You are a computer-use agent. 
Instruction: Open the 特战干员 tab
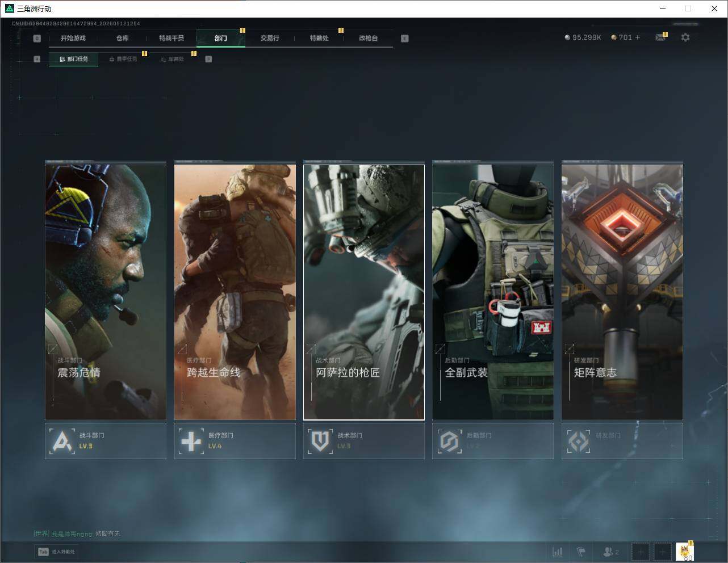click(x=171, y=38)
